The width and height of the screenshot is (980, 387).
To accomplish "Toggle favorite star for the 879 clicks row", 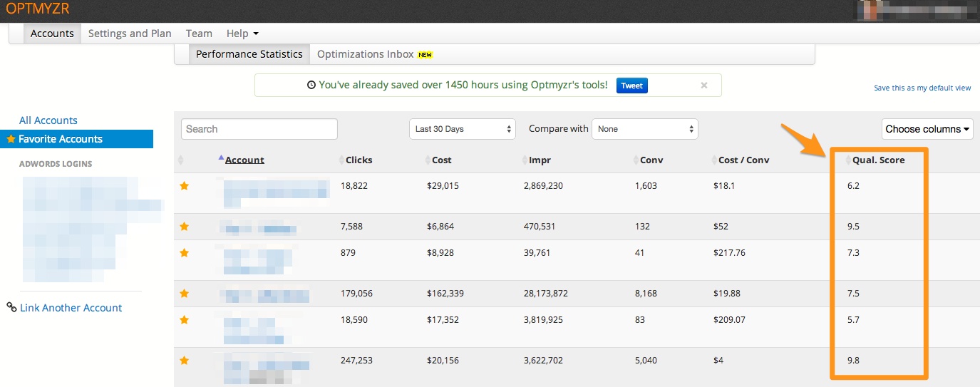I will pos(184,253).
